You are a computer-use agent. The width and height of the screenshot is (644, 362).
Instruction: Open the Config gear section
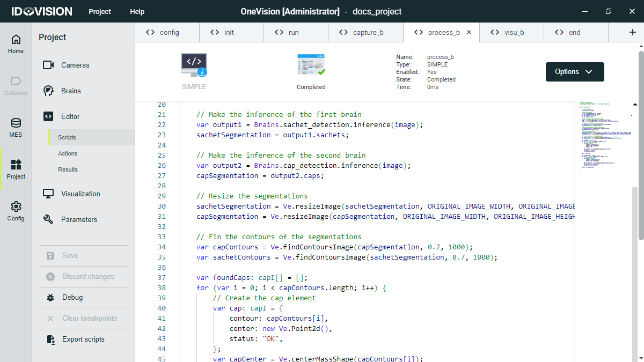(16, 211)
